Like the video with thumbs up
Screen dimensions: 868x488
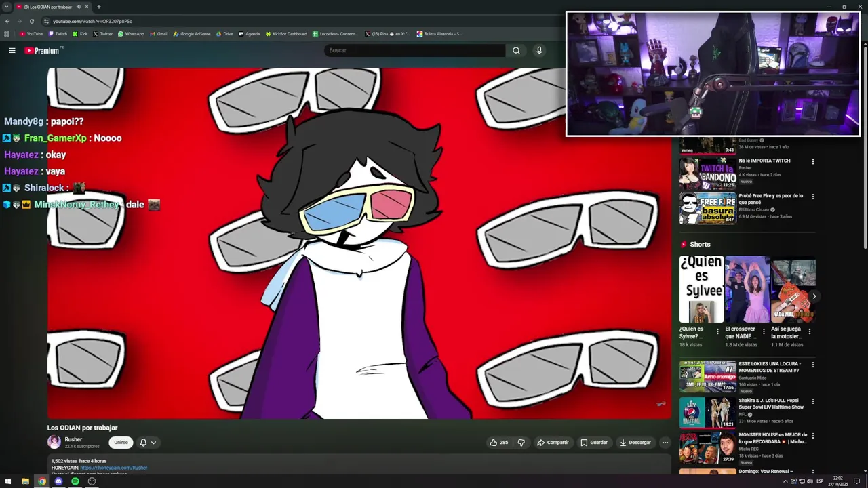[498, 443]
